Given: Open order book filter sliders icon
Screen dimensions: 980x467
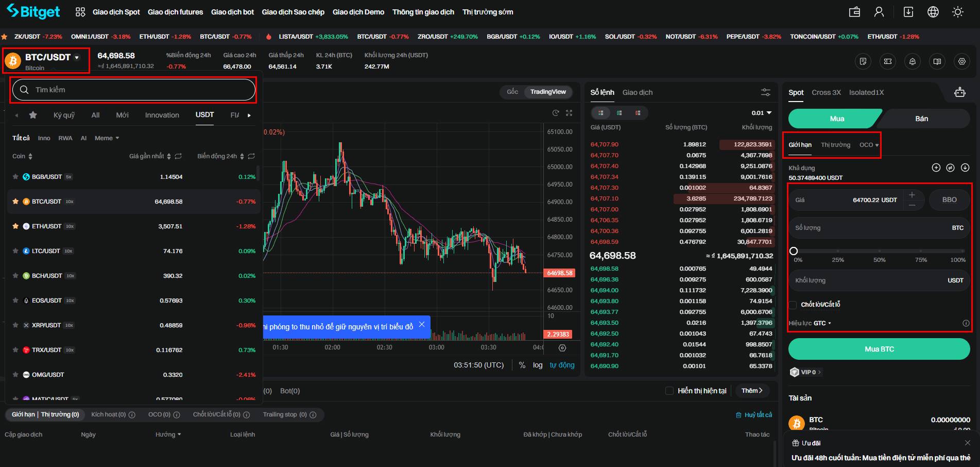Looking at the screenshot, I should tap(766, 92).
